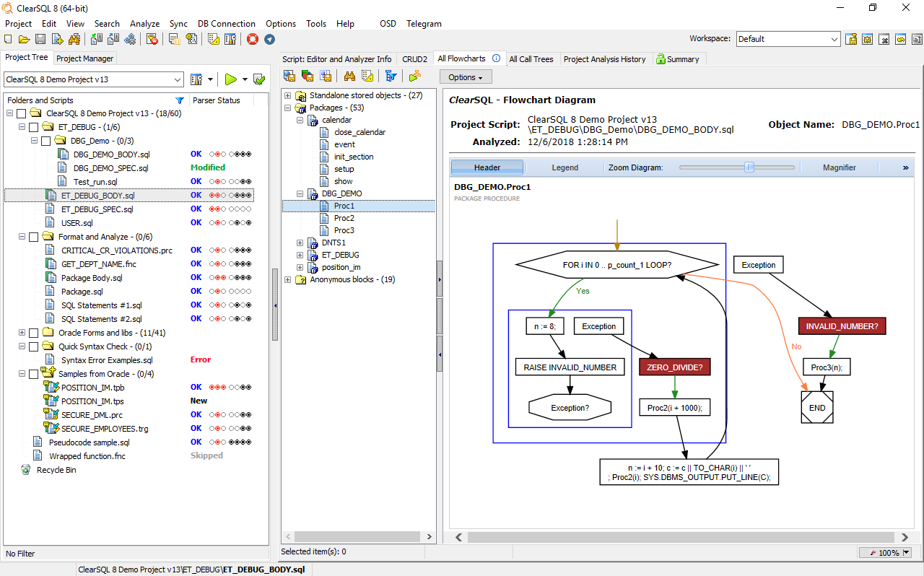Click the Save disk icon in toolbar

(40, 39)
